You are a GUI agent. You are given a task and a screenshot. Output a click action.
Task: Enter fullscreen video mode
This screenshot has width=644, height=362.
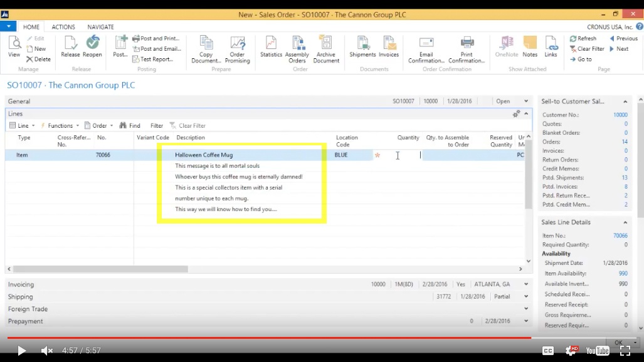(625, 351)
